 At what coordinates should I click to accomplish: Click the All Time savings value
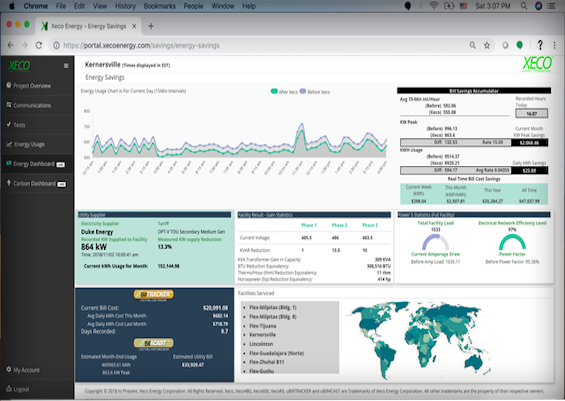point(529,201)
